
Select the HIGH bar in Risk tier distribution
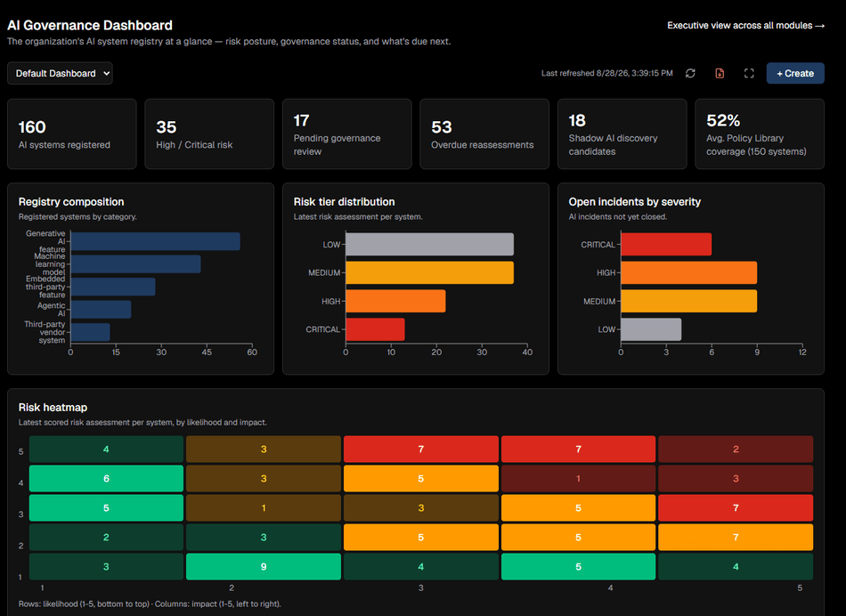point(395,301)
